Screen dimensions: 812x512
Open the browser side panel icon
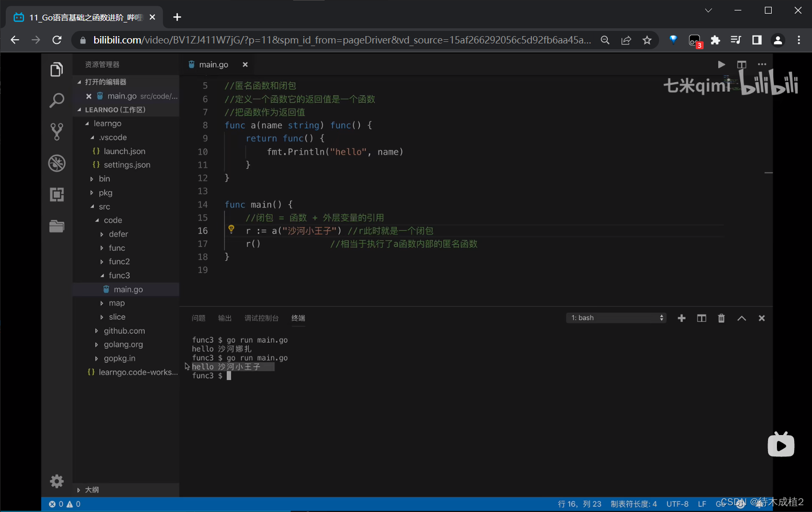(x=757, y=40)
